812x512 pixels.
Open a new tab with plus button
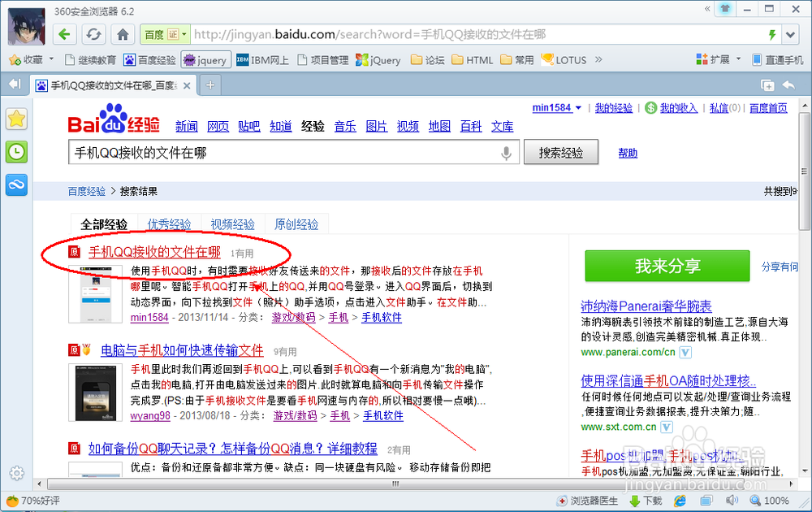point(210,85)
